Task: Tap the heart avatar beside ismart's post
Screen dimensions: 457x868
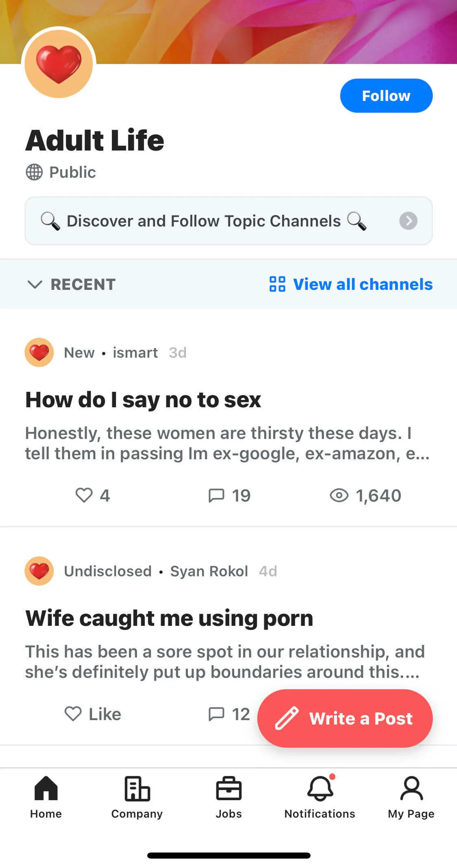Action: click(x=39, y=352)
